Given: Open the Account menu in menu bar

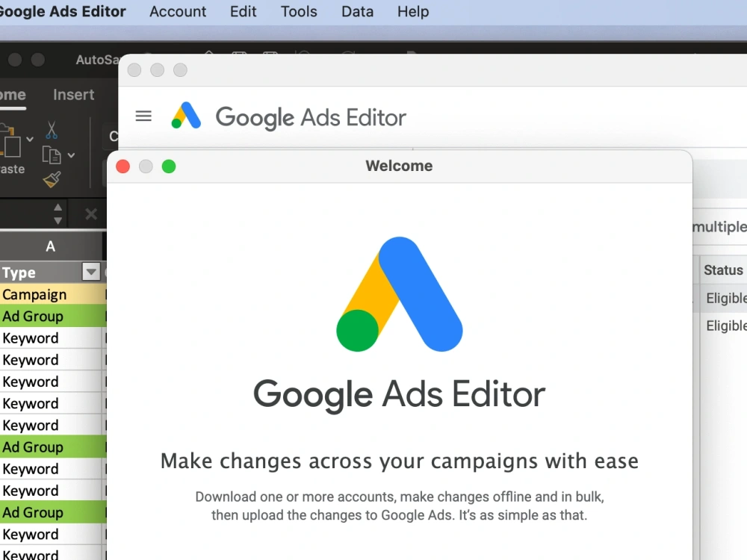Looking at the screenshot, I should (178, 11).
